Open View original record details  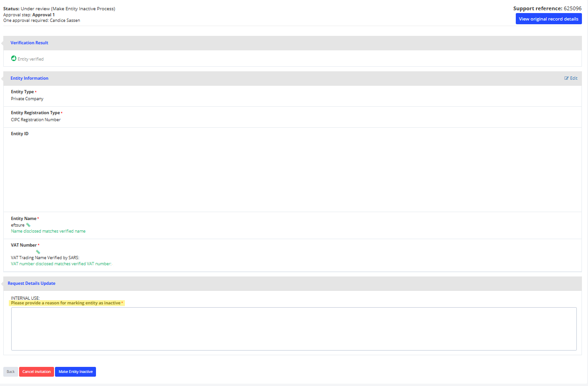[x=548, y=19]
